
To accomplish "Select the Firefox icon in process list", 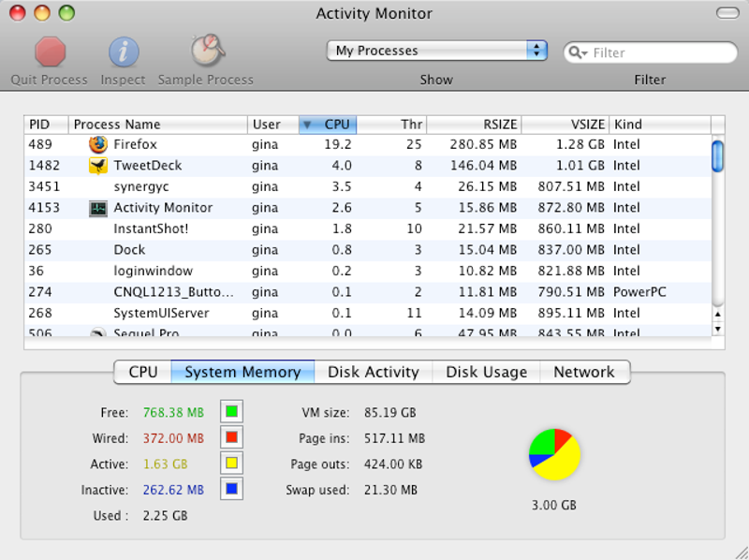I will pyautogui.click(x=98, y=144).
